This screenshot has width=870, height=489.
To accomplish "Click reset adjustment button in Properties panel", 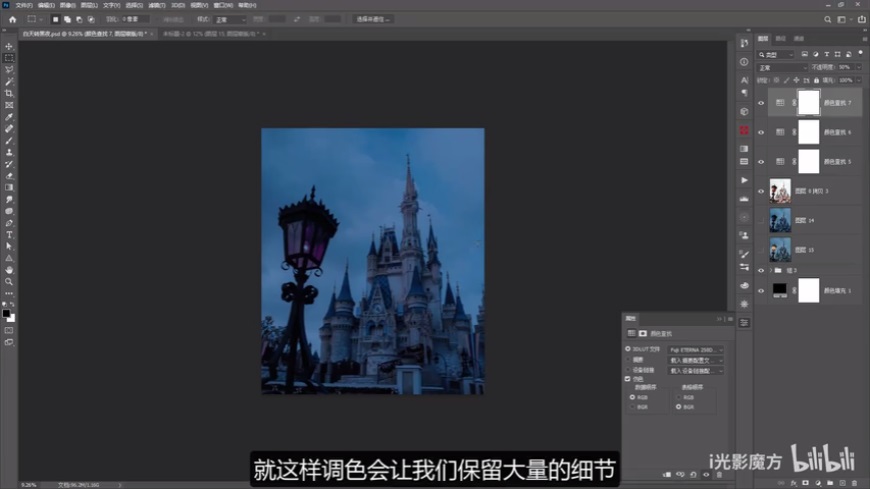I will point(694,473).
